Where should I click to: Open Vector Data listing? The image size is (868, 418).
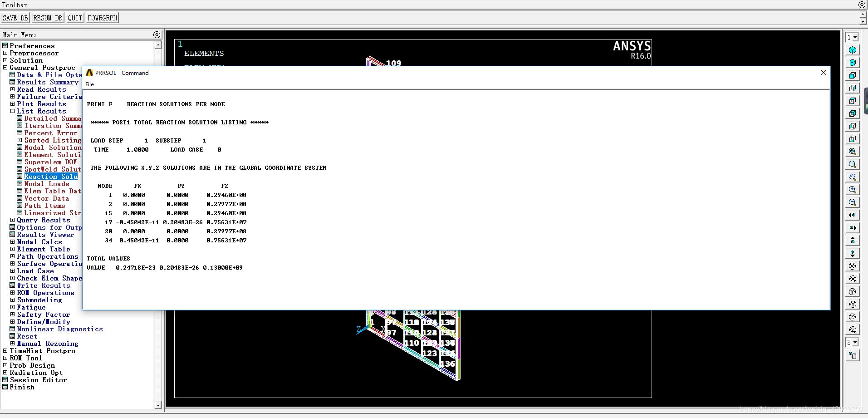click(47, 198)
